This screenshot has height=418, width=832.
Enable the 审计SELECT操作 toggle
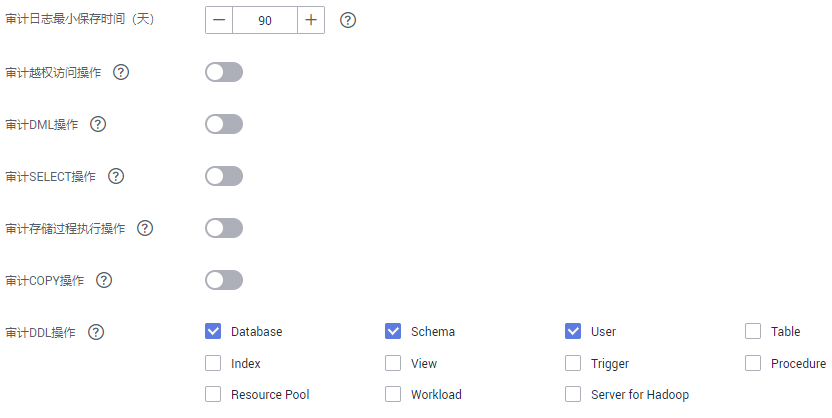click(x=224, y=176)
